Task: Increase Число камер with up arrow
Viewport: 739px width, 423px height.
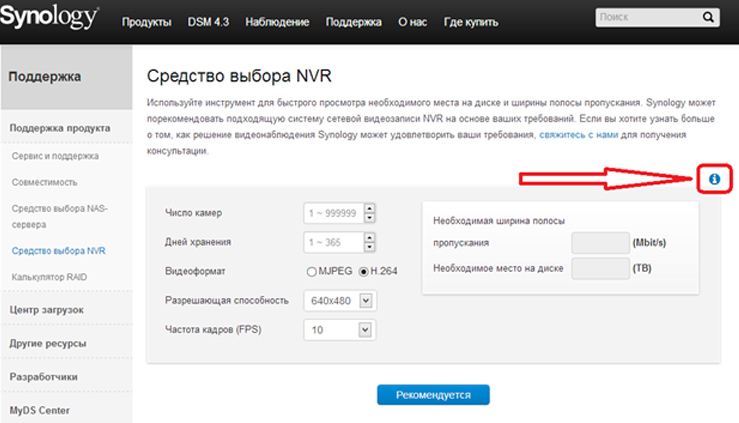Action: (370, 208)
